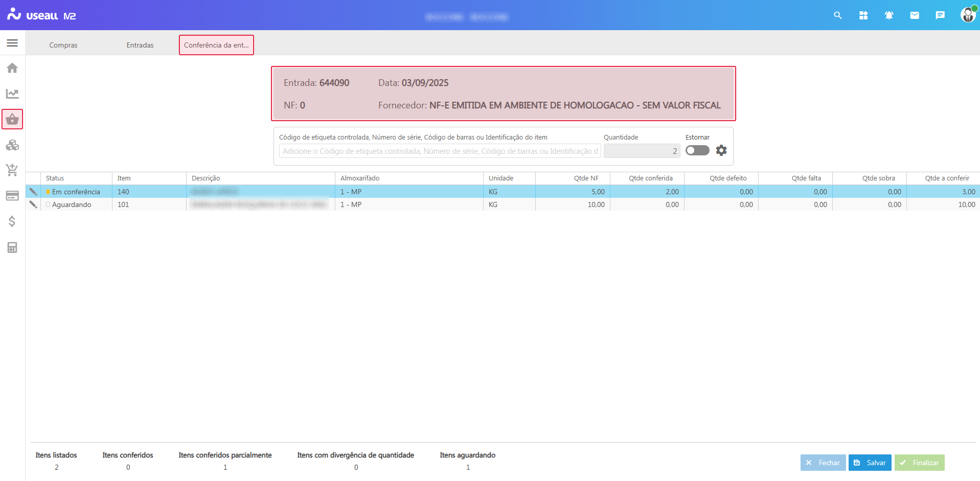Click the barcode/label code input field
Screen dimensions: 980x481
coord(440,151)
